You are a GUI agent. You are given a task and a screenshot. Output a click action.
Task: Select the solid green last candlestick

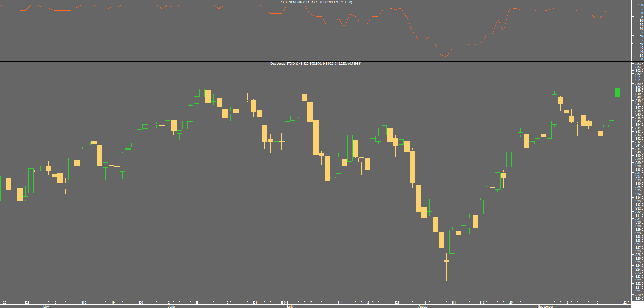click(x=617, y=92)
